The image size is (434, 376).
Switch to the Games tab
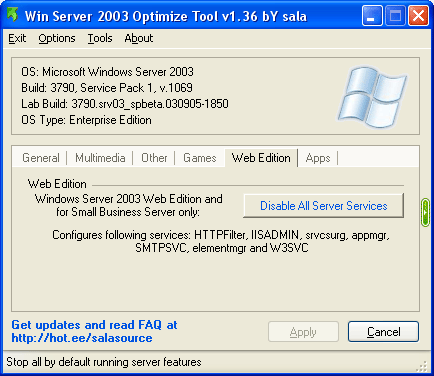pos(200,158)
